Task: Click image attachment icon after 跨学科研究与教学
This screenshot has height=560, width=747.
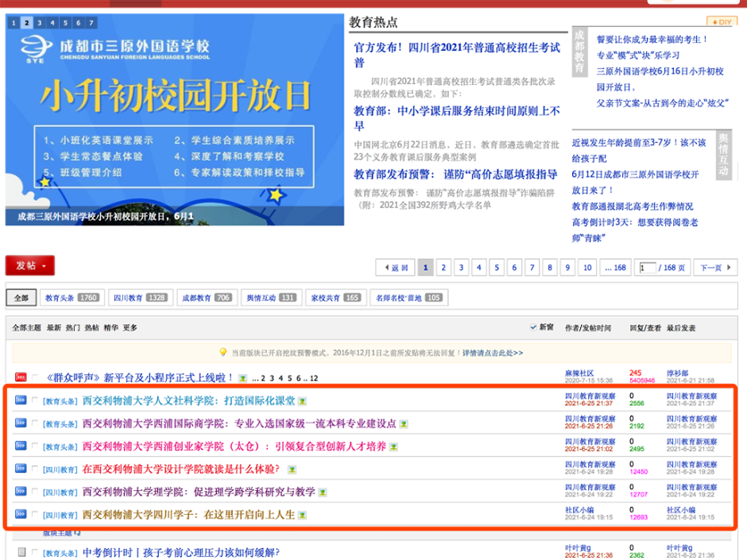Action: 323,492
